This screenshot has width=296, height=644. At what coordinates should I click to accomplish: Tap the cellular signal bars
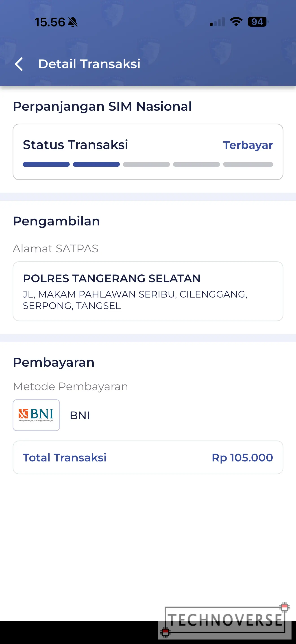click(217, 22)
